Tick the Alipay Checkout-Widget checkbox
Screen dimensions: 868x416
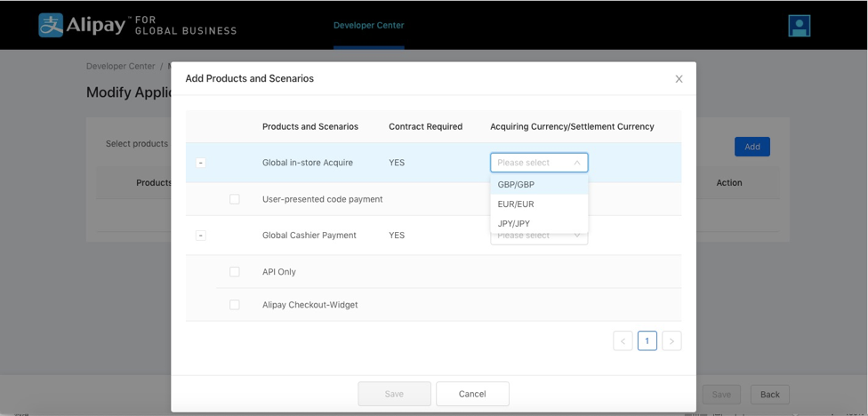click(x=235, y=305)
